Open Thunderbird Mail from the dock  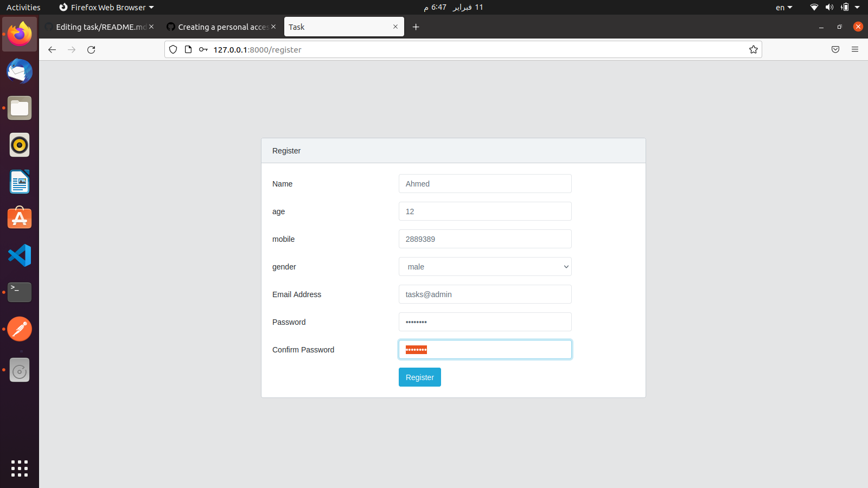click(20, 72)
